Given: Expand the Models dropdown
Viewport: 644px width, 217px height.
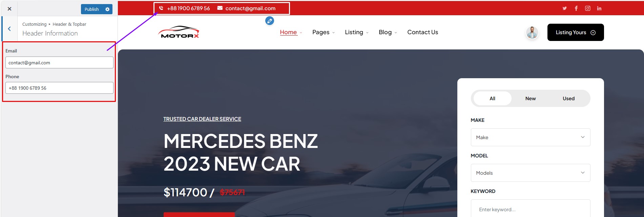Looking at the screenshot, I should coord(531,173).
